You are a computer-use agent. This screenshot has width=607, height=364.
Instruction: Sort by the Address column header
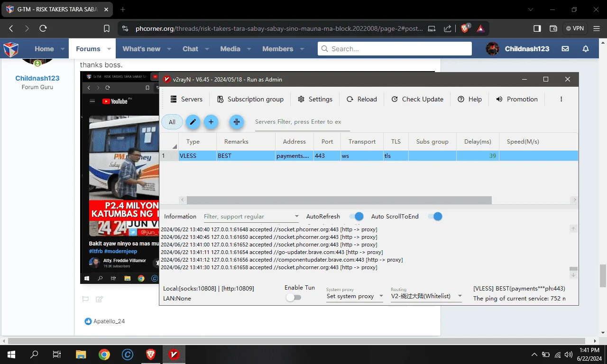pos(294,141)
